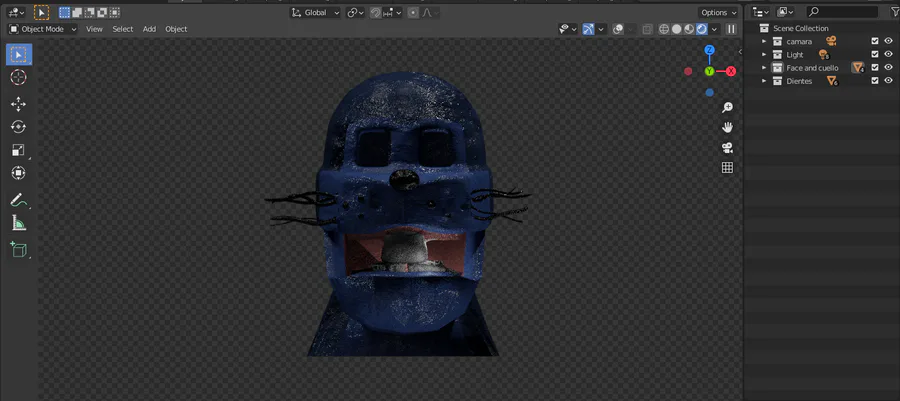Switch to material preview shading

click(689, 29)
